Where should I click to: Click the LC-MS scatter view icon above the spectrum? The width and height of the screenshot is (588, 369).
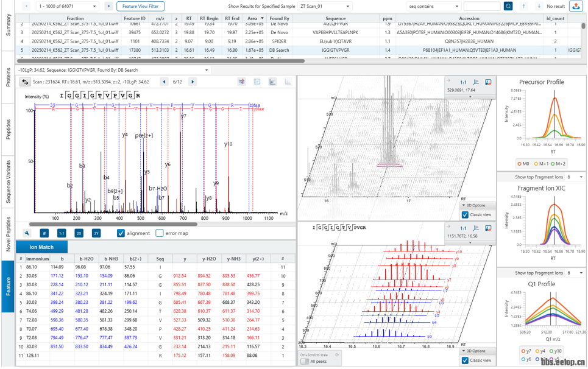[272, 81]
